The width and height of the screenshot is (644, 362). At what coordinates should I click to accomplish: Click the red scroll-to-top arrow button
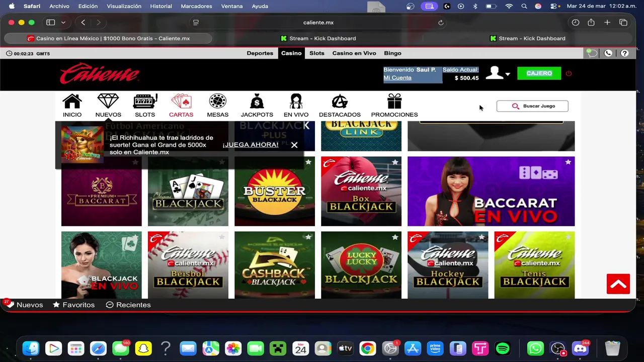tap(618, 284)
